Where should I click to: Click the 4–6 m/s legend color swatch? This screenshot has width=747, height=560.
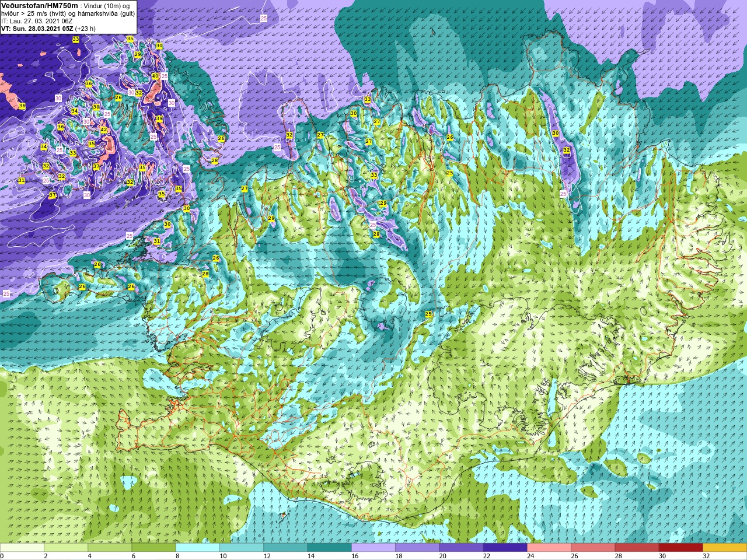110,547
